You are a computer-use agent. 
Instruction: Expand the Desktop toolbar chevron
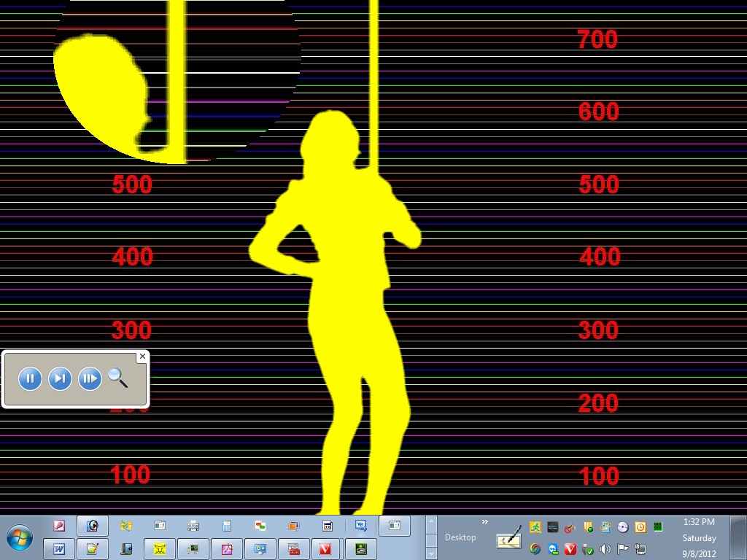(x=485, y=522)
